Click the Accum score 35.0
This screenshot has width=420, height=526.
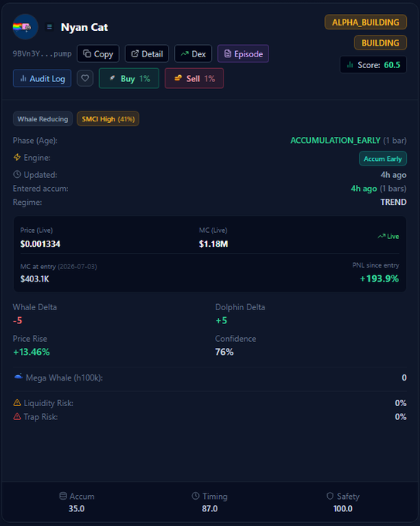pyautogui.click(x=77, y=508)
